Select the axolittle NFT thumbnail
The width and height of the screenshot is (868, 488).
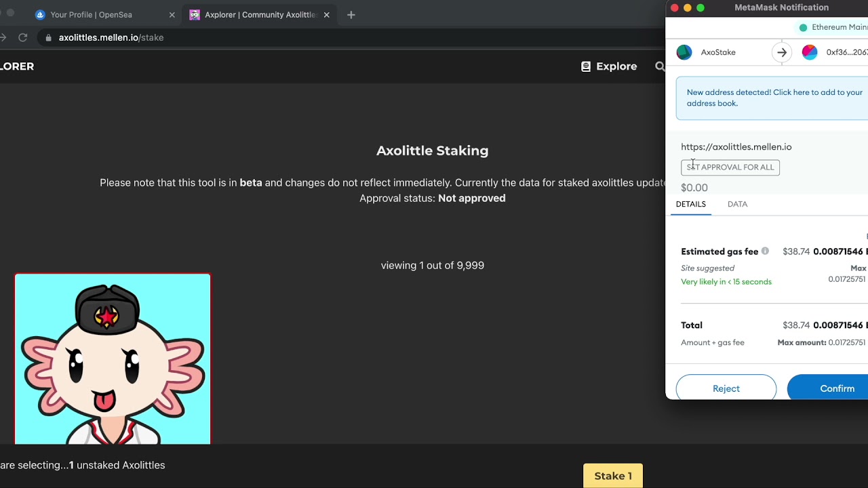[113, 359]
